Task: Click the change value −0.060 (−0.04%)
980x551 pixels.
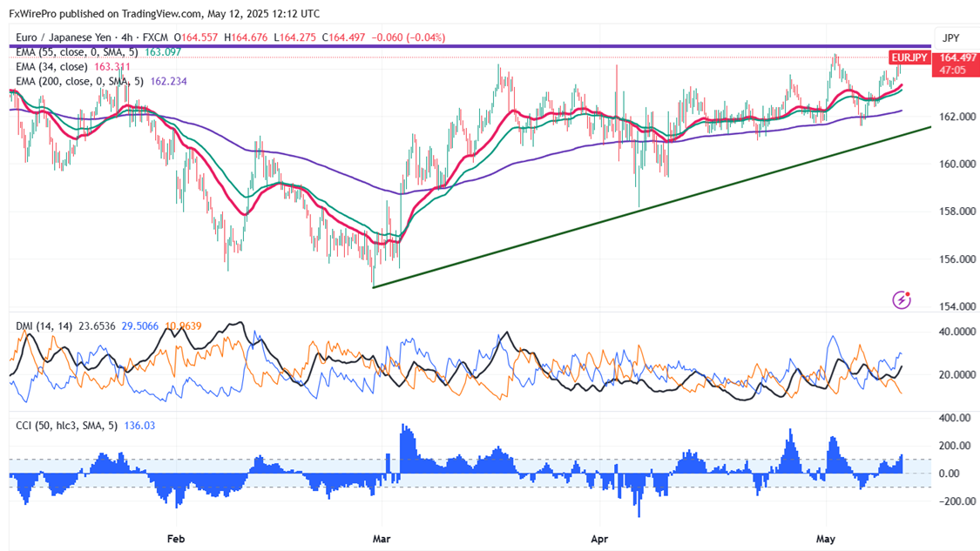Action: [409, 37]
